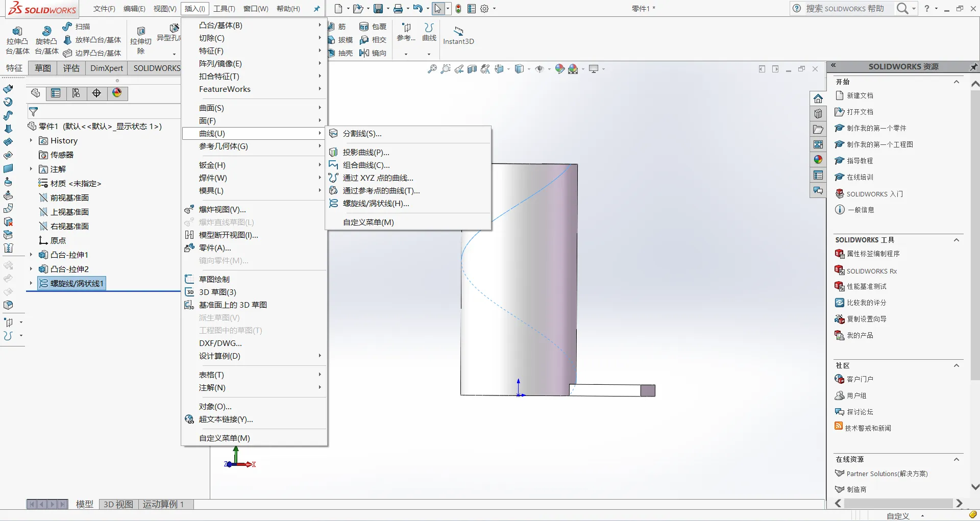The width and height of the screenshot is (980, 521).
Task: Open the 指导教程 tutorials link
Action: [860, 161]
